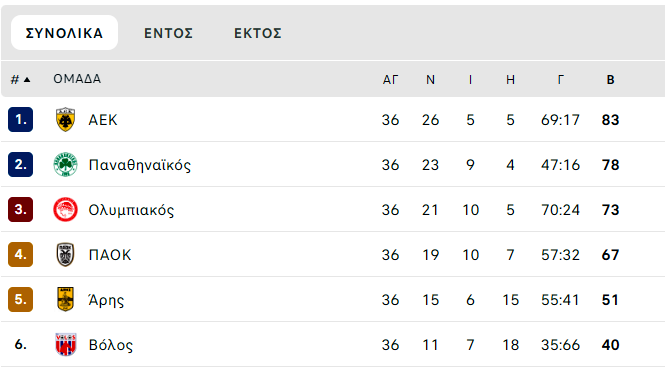Click the Γ goals column header
Image resolution: width=665 pixels, height=373 pixels.
tap(560, 79)
